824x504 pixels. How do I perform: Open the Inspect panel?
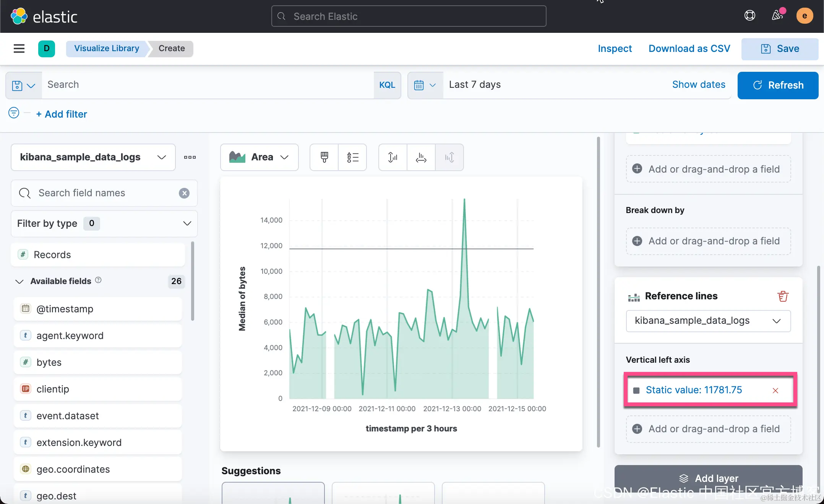tap(615, 48)
